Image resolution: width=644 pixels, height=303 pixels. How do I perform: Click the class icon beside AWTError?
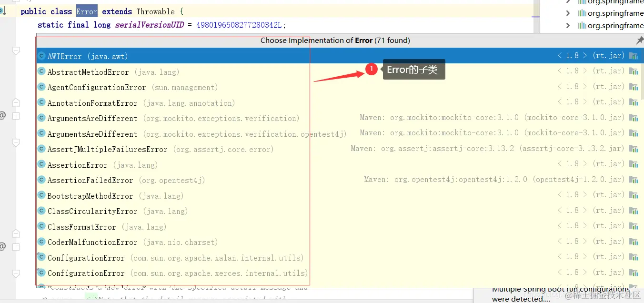tap(41, 56)
